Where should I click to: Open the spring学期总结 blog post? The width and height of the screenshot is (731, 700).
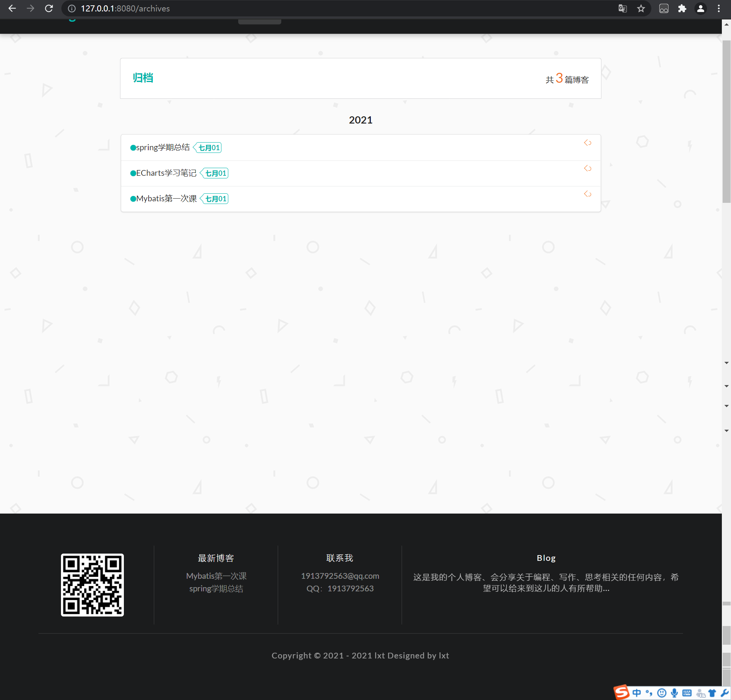[x=163, y=147]
